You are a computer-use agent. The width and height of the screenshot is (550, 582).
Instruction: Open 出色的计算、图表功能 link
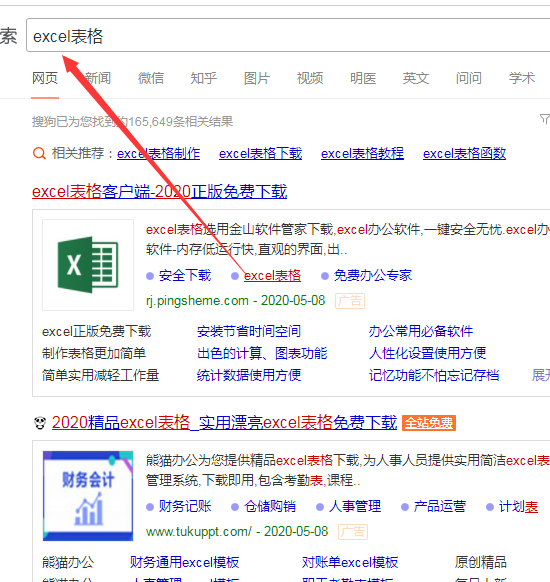point(262,353)
